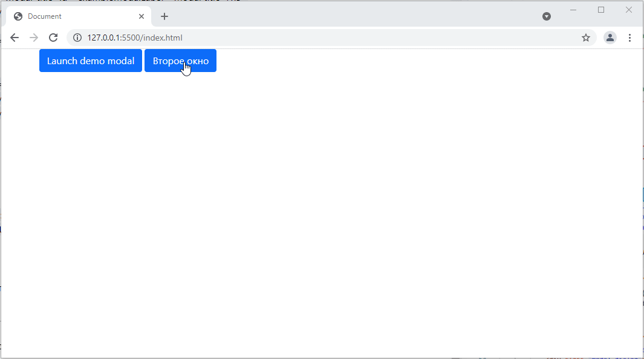Viewport: 644px width, 359px height.
Task: Click the forward navigation arrow
Action: click(x=34, y=38)
